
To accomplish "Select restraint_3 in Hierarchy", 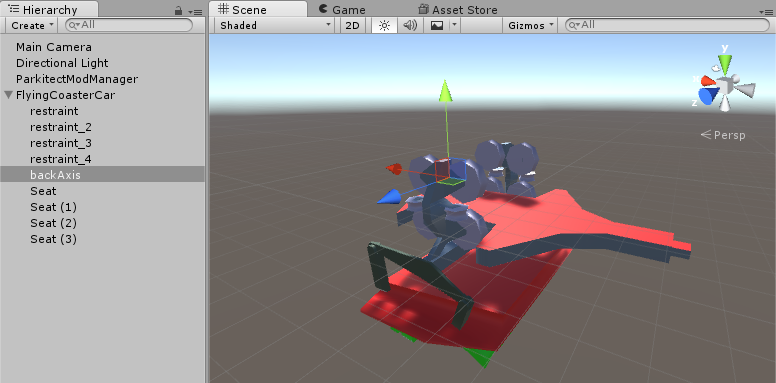I will click(x=60, y=143).
